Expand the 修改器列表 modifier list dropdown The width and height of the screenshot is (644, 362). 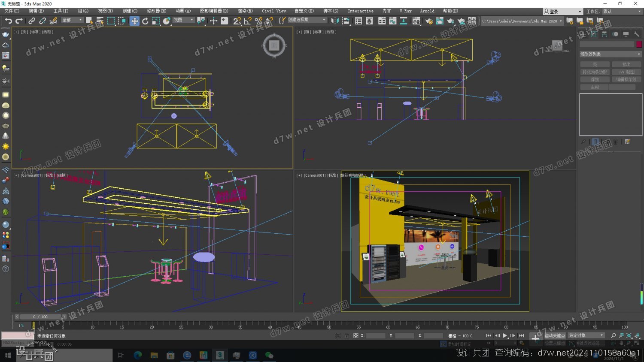coord(610,54)
